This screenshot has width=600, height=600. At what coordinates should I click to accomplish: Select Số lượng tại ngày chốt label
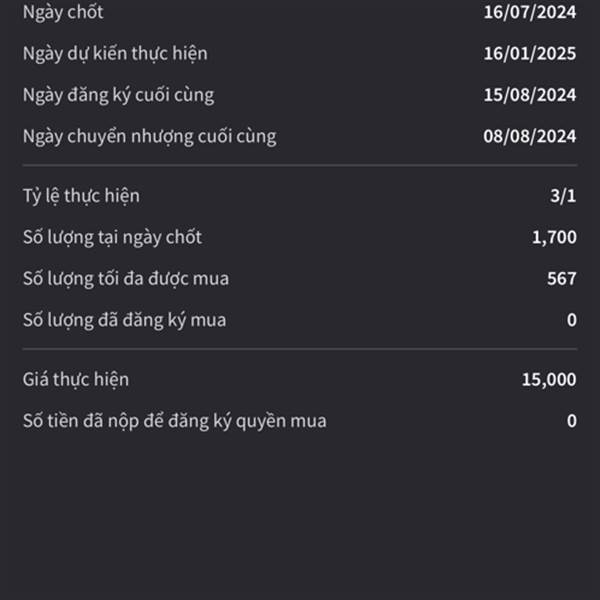click(x=112, y=238)
